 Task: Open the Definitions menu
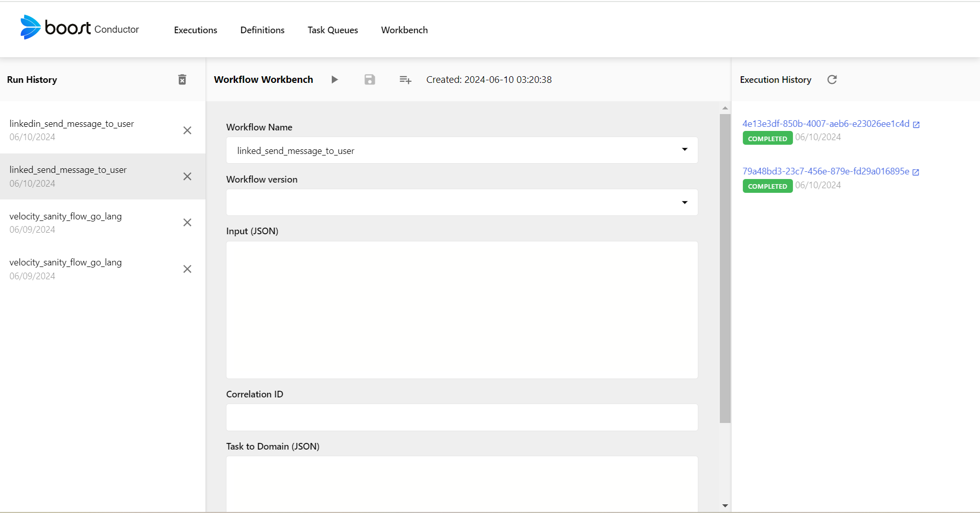[262, 30]
